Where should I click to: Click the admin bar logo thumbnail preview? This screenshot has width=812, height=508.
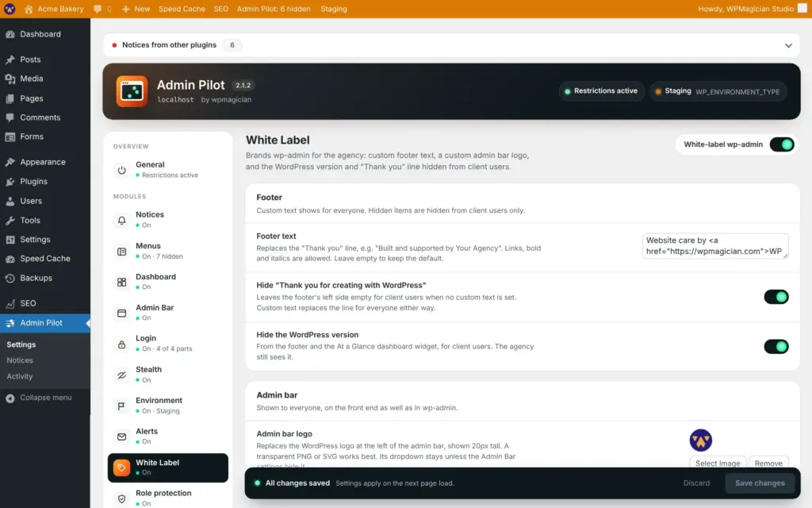click(701, 441)
